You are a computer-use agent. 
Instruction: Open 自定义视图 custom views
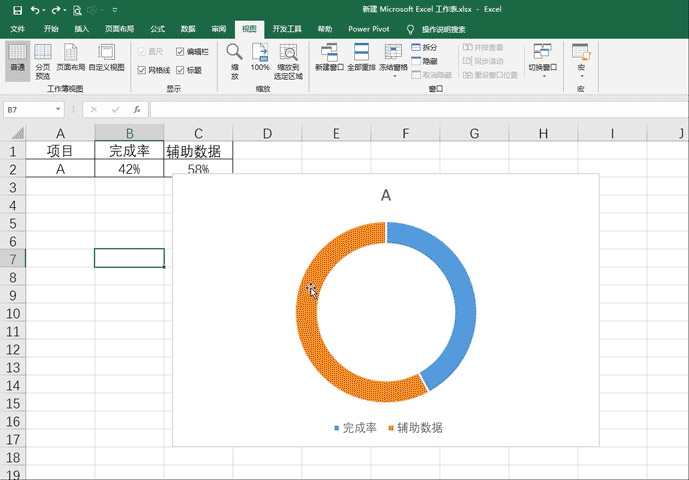[107, 57]
